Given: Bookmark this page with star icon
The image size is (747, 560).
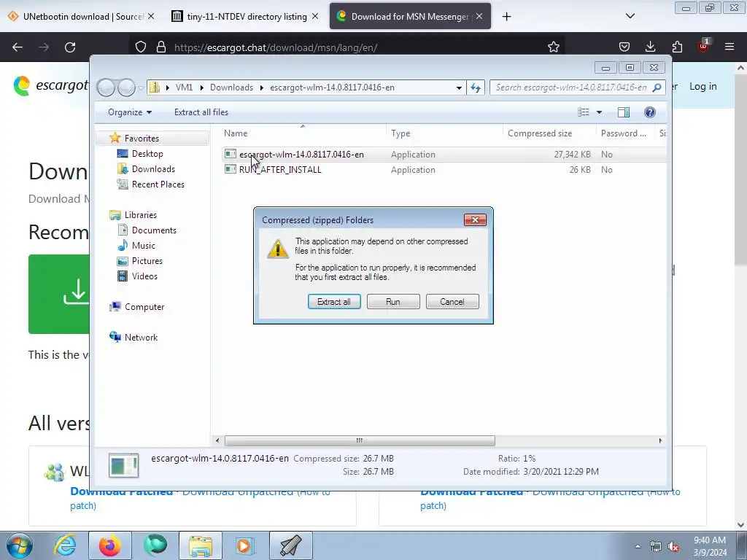Looking at the screenshot, I should [553, 47].
